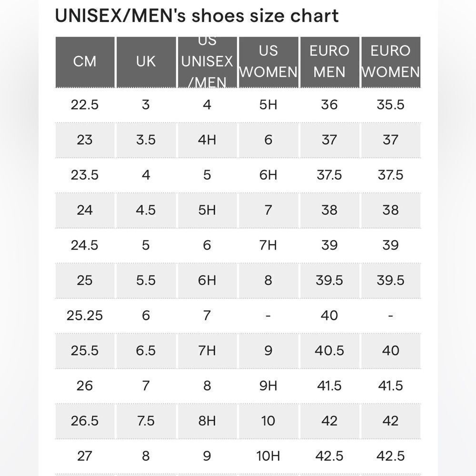The height and width of the screenshot is (476, 476).
Task: Select the US WOMEN column header
Action: pyautogui.click(x=268, y=62)
